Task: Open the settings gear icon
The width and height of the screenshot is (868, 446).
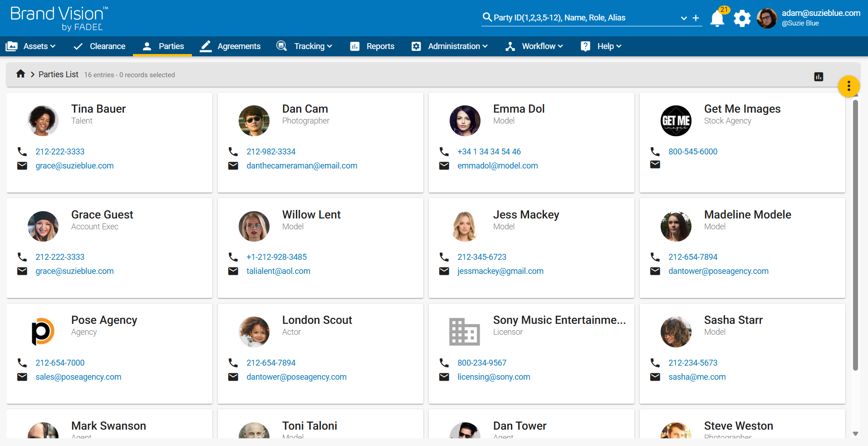Action: point(742,19)
